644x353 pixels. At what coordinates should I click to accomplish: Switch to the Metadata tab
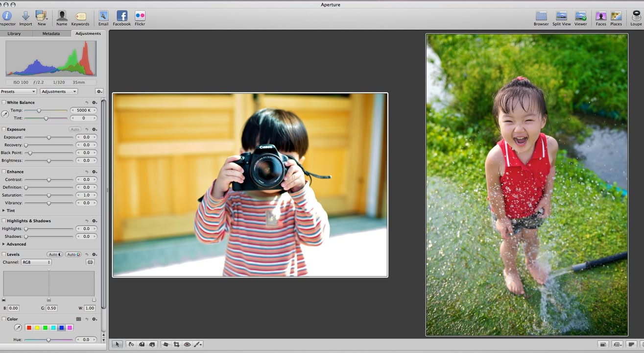51,34
